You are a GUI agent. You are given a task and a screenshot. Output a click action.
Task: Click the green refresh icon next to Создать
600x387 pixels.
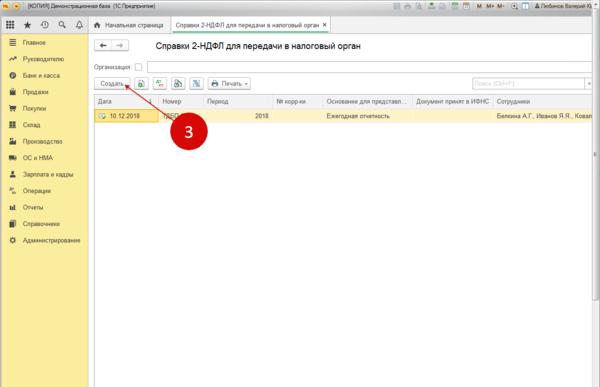141,83
